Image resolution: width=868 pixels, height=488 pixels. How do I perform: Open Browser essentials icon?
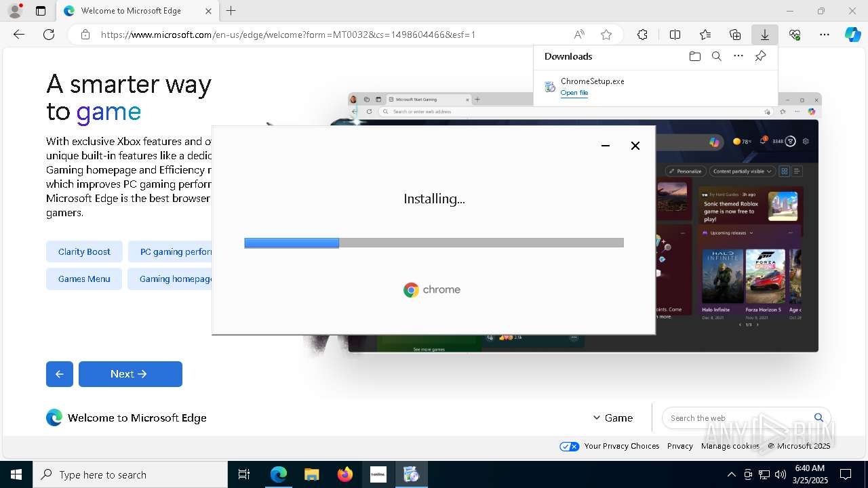795,35
